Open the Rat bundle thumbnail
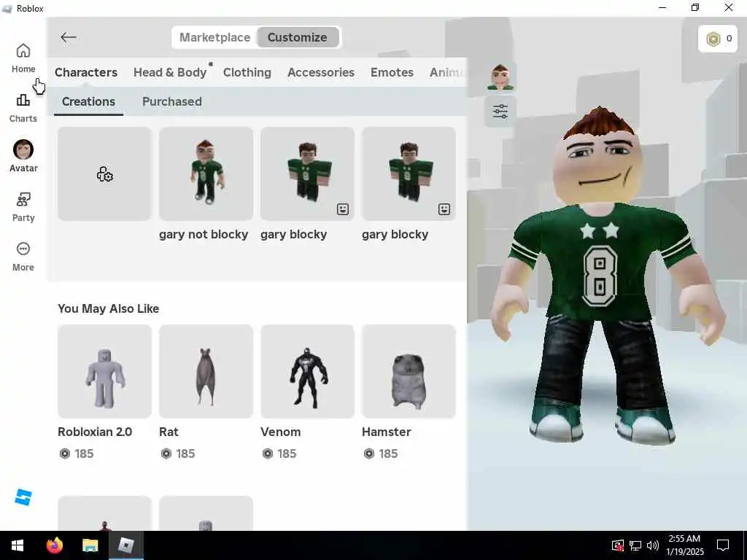The height and width of the screenshot is (560, 747). click(x=206, y=371)
